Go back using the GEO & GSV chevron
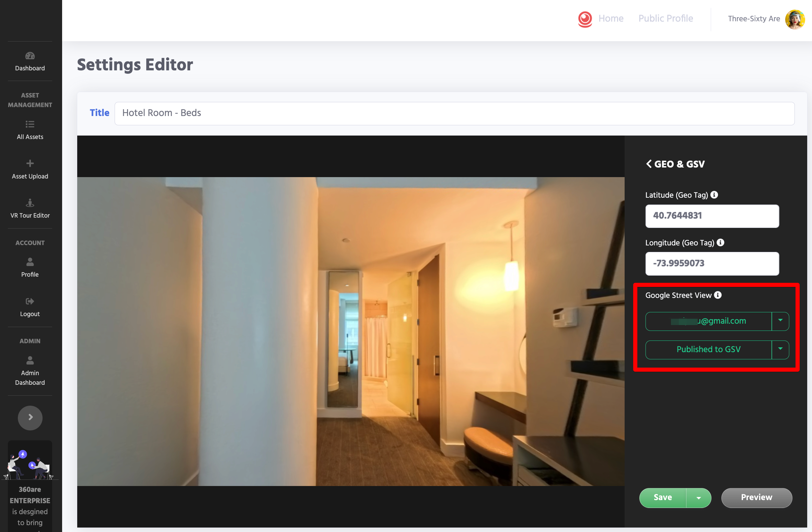The image size is (812, 532). tap(649, 164)
